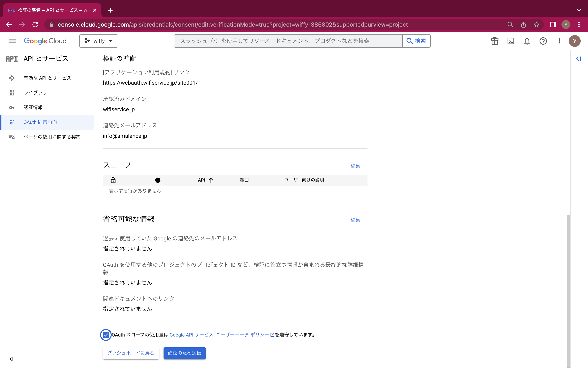Click the API とサービス header icon
This screenshot has width=588, height=368.
click(12, 59)
